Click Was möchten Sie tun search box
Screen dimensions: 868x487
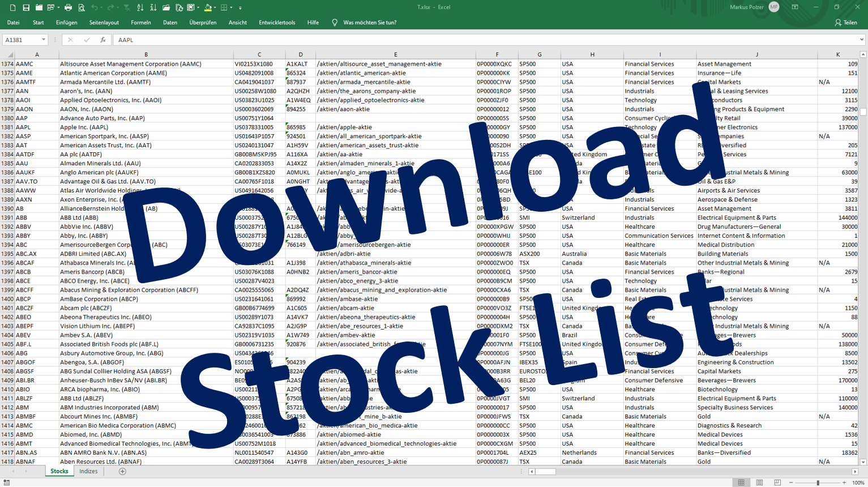point(370,23)
